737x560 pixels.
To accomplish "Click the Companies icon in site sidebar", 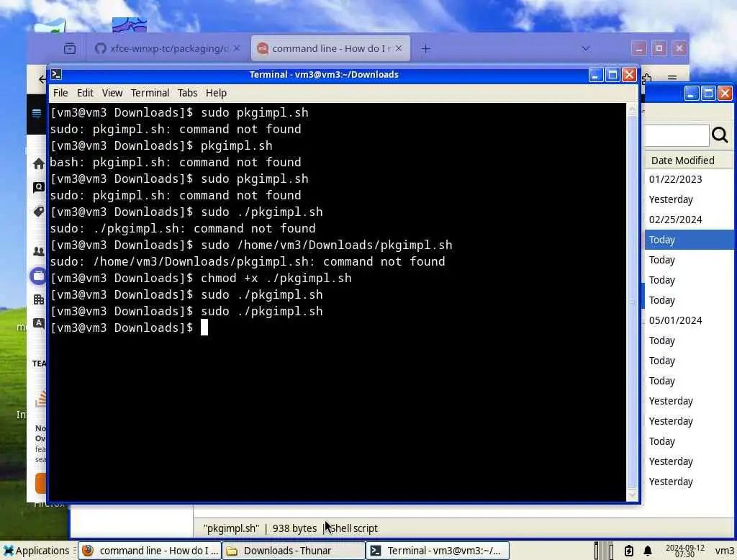I will click(39, 299).
